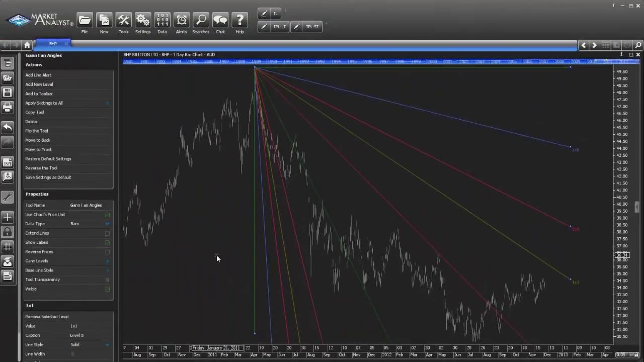This screenshot has height=362, width=644.
Task: Click the padlock icon in left sidebar
Action: click(7, 232)
